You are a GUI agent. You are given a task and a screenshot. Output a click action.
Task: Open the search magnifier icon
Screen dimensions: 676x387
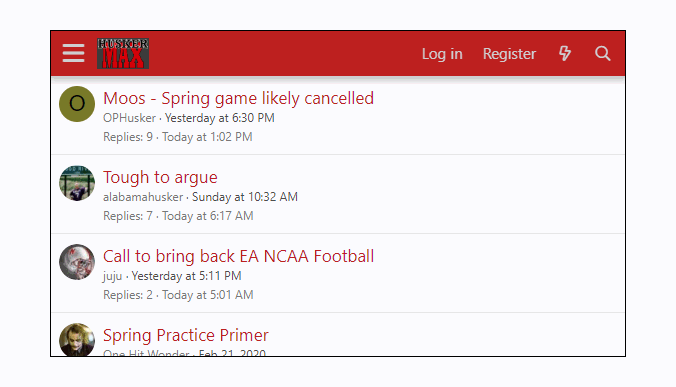click(603, 53)
